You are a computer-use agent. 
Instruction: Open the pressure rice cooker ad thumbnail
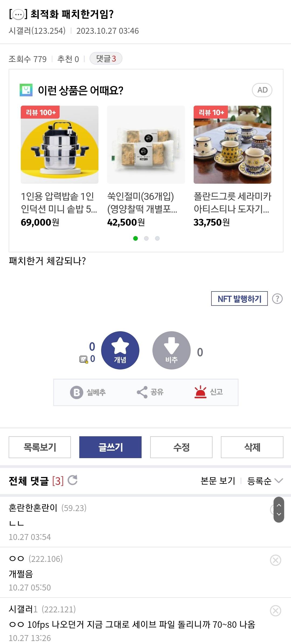point(60,145)
